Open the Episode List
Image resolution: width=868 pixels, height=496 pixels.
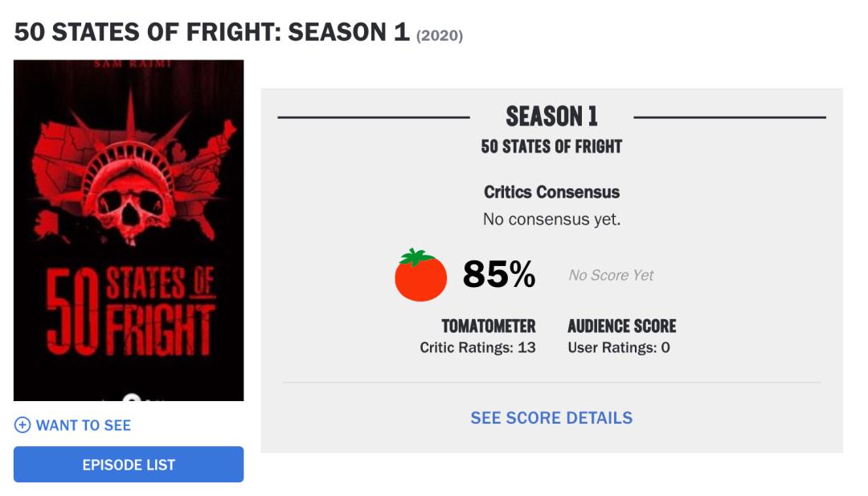[x=129, y=465]
